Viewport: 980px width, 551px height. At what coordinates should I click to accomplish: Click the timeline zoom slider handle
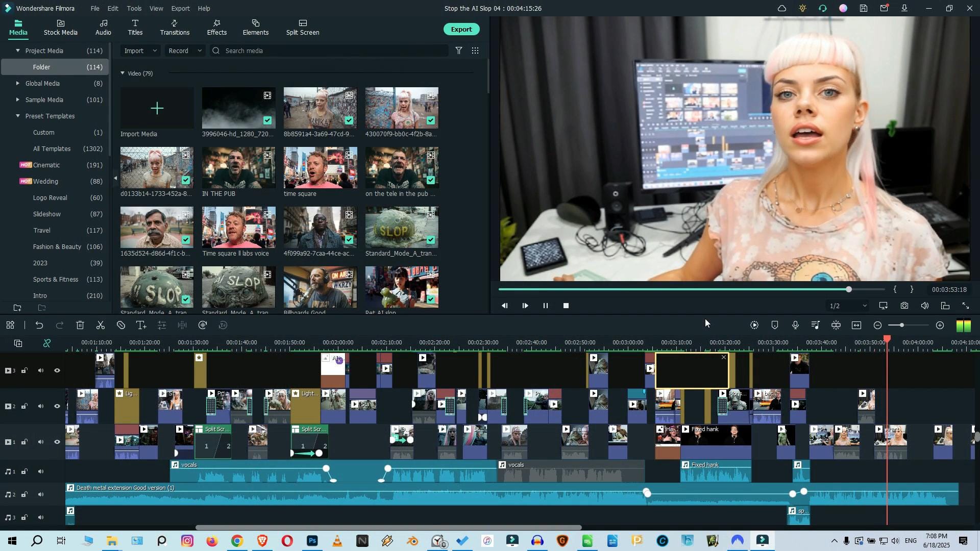(x=902, y=325)
